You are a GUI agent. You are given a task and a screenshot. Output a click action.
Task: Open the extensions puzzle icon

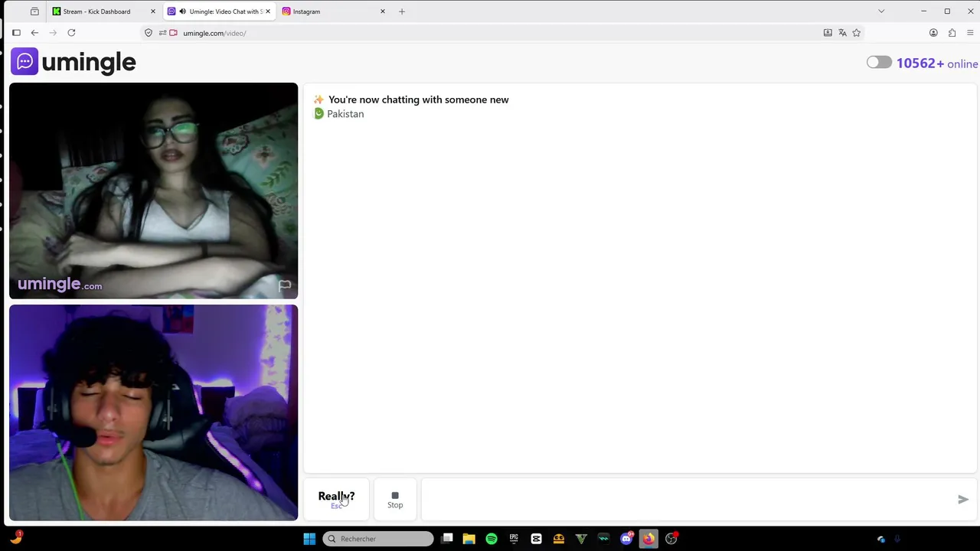(952, 33)
